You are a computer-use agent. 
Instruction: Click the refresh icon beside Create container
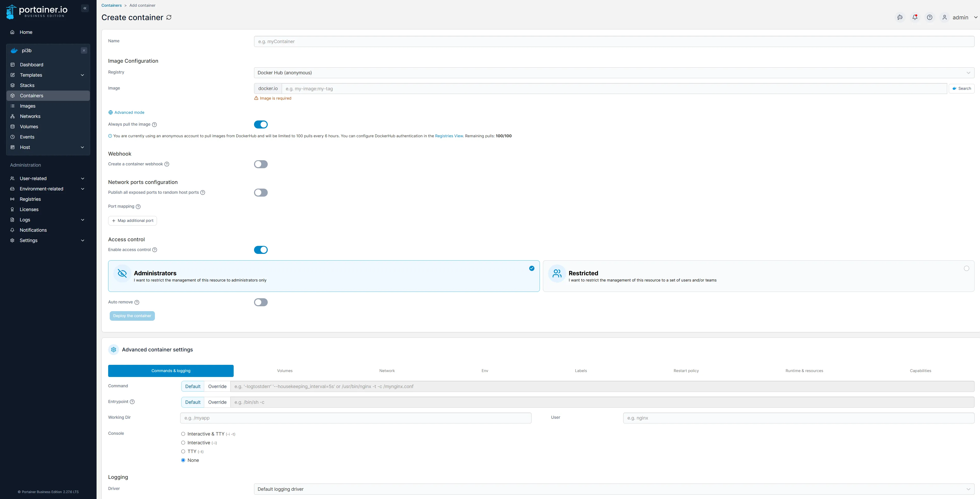pos(169,18)
